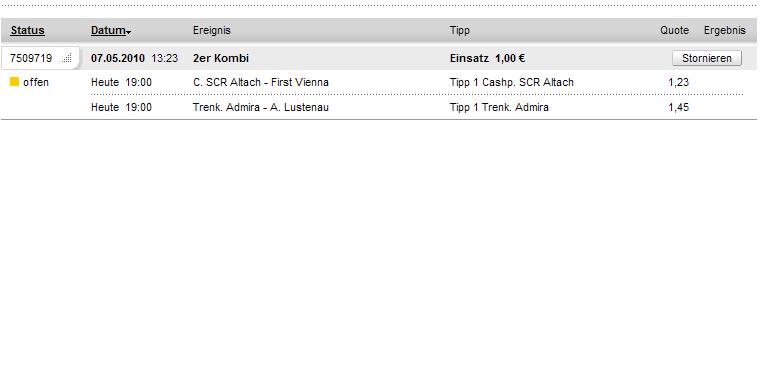Sort bets by the Status column
This screenshot has width=763, height=384.
point(27,30)
